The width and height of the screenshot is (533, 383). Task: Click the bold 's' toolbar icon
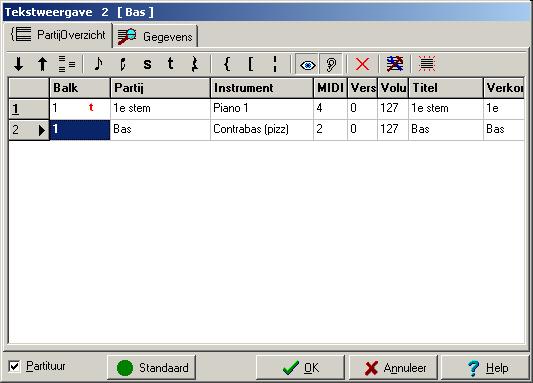pos(147,64)
